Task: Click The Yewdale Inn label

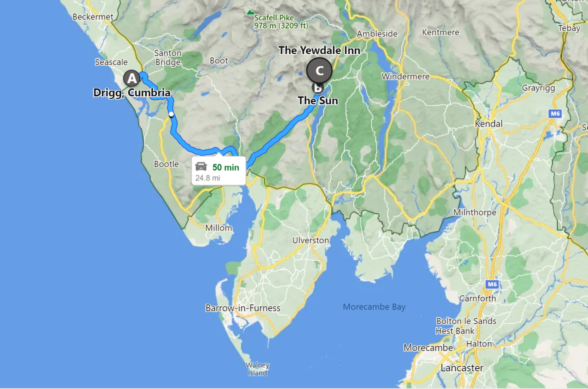Action: coord(319,50)
